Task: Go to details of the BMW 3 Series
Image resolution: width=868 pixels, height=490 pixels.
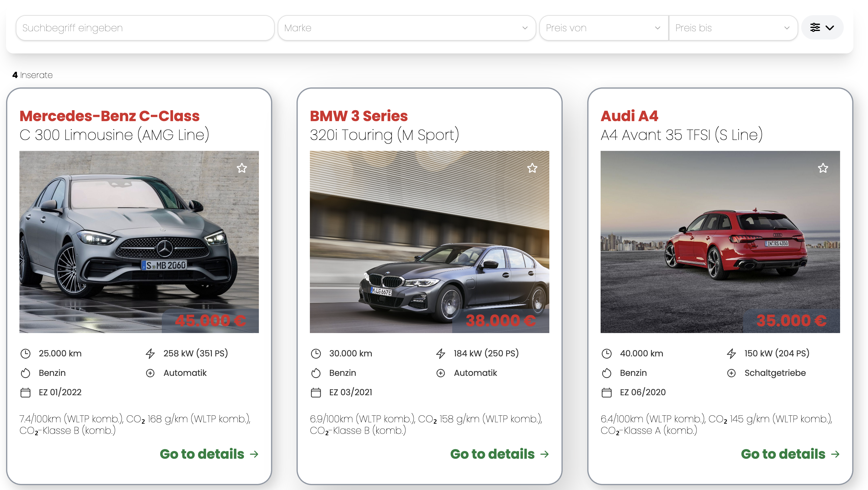Action: (x=499, y=454)
